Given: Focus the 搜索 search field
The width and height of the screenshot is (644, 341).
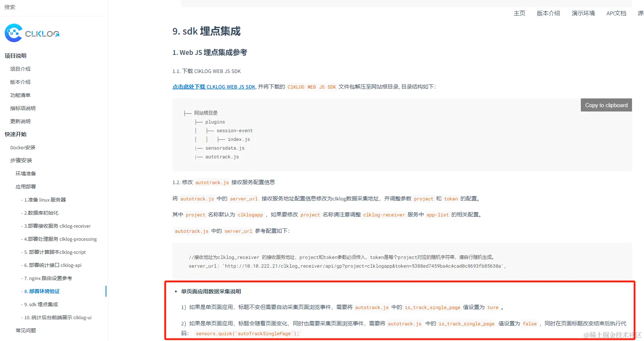Looking at the screenshot, I should 54,7.
